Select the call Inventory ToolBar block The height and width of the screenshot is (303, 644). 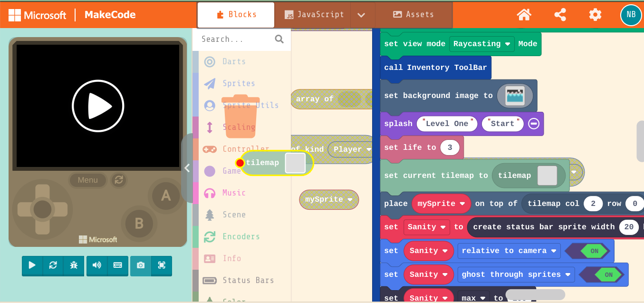pyautogui.click(x=435, y=68)
